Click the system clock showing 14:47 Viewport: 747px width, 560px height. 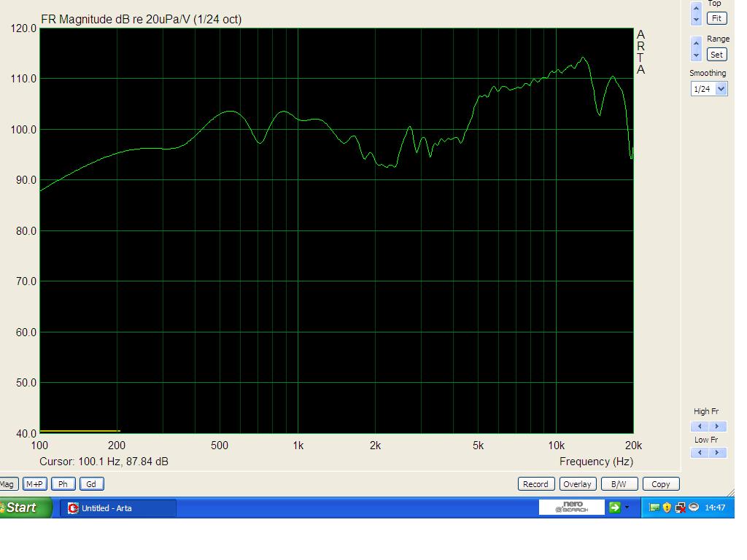point(715,507)
